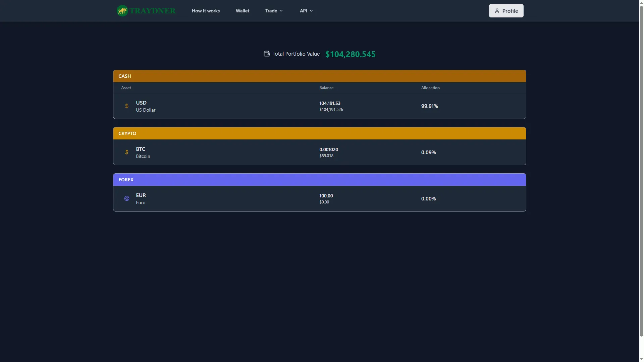Click the US Dollar label

[x=146, y=110]
